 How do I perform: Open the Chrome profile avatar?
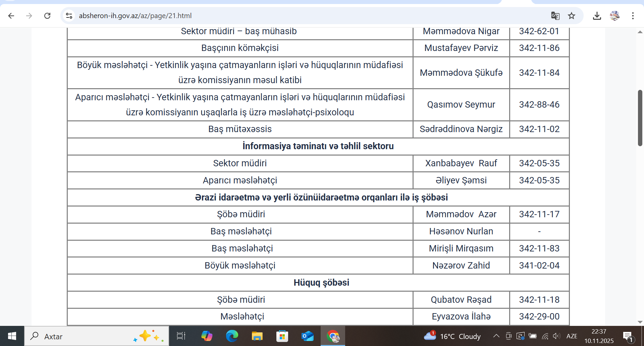[x=614, y=16]
